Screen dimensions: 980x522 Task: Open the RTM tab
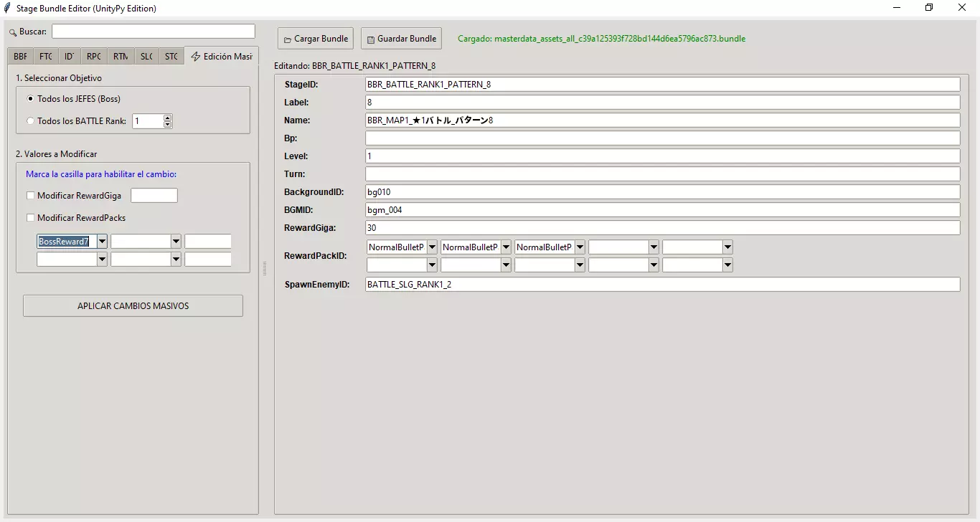(x=120, y=57)
